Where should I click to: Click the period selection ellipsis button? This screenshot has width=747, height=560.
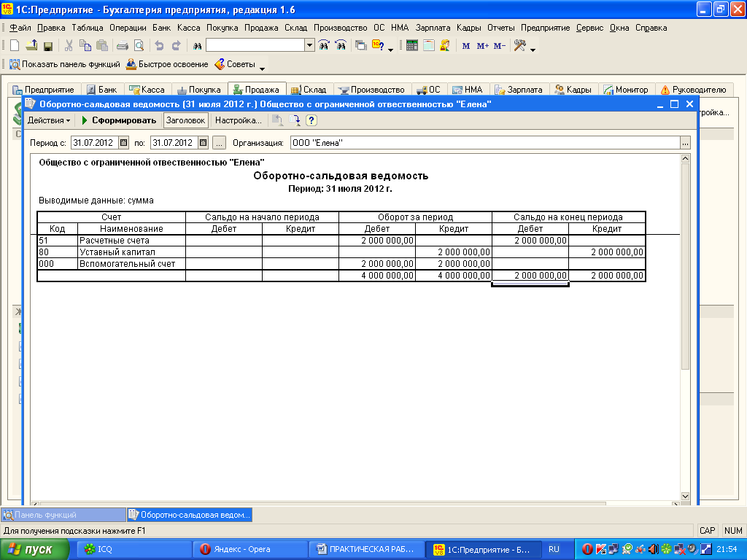click(219, 142)
